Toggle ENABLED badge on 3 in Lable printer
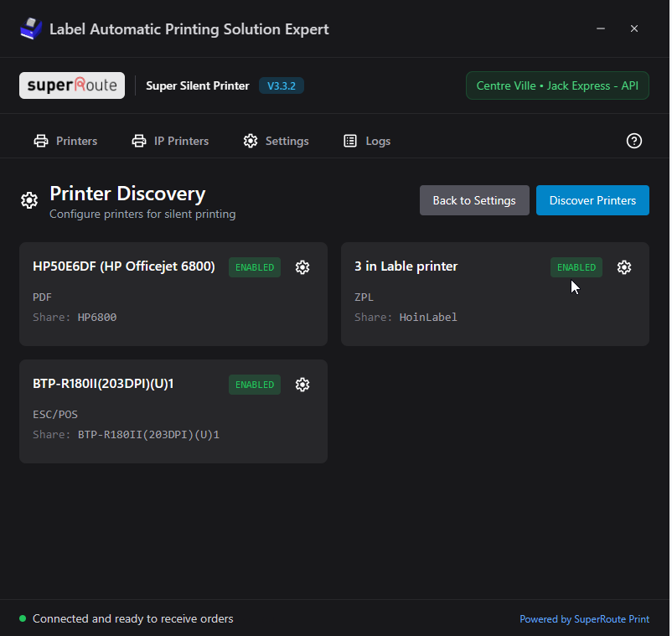The image size is (672, 636). click(576, 267)
